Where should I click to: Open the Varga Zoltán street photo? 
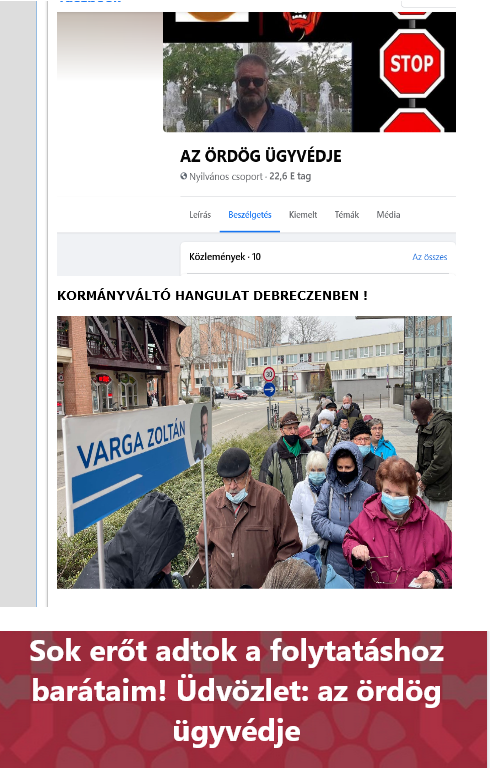coord(254,452)
